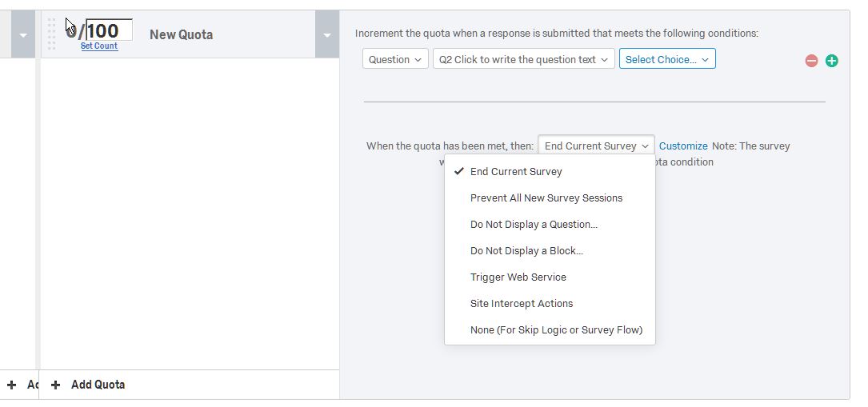Choose Site Intercept Actions option
The image size is (868, 407).
pyautogui.click(x=522, y=304)
